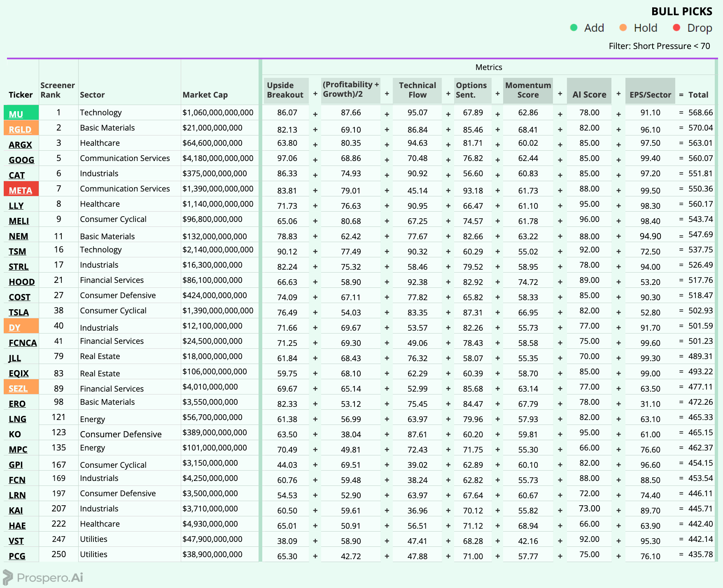Open the TSLA ticker link
The image size is (723, 588).
click(19, 312)
